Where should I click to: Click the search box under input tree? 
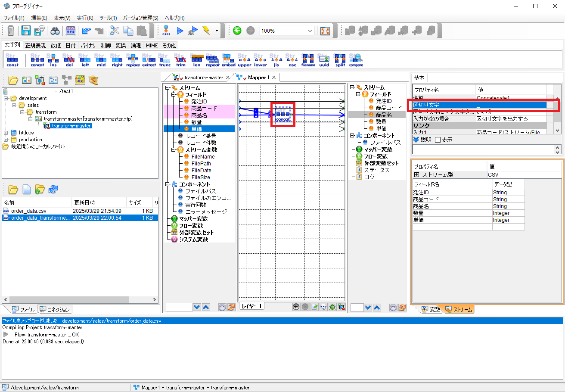tap(179, 307)
